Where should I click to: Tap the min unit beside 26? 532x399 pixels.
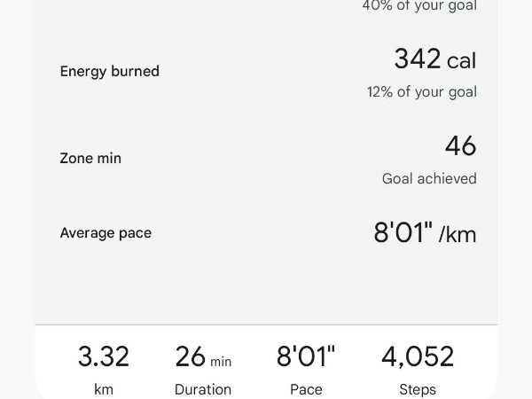pos(221,362)
